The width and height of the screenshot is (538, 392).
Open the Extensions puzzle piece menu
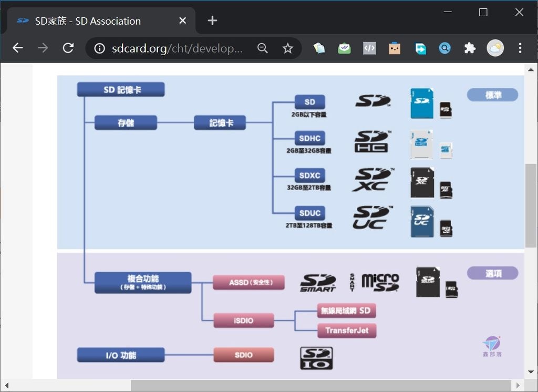click(x=470, y=48)
